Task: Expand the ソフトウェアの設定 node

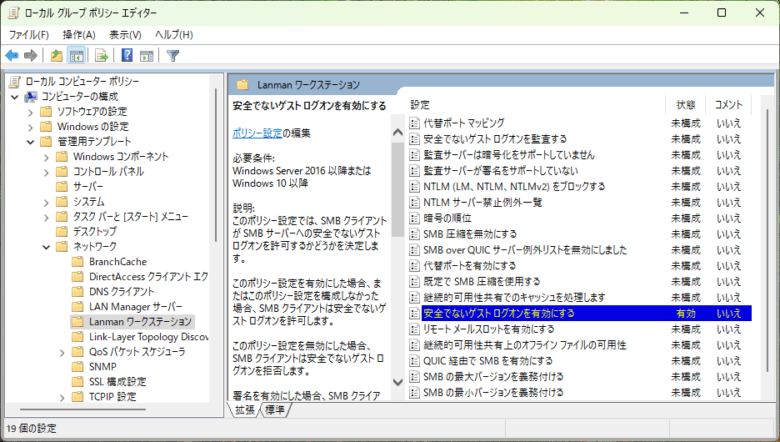Action: tap(30, 112)
